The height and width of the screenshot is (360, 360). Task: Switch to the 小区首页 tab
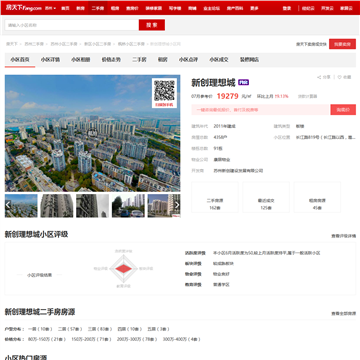tap(20, 60)
